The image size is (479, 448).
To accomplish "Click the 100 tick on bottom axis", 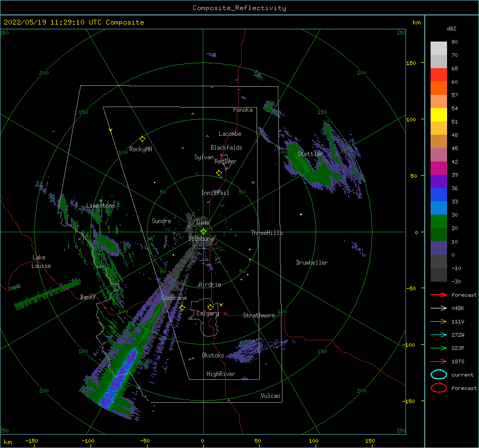I will coord(313,441).
